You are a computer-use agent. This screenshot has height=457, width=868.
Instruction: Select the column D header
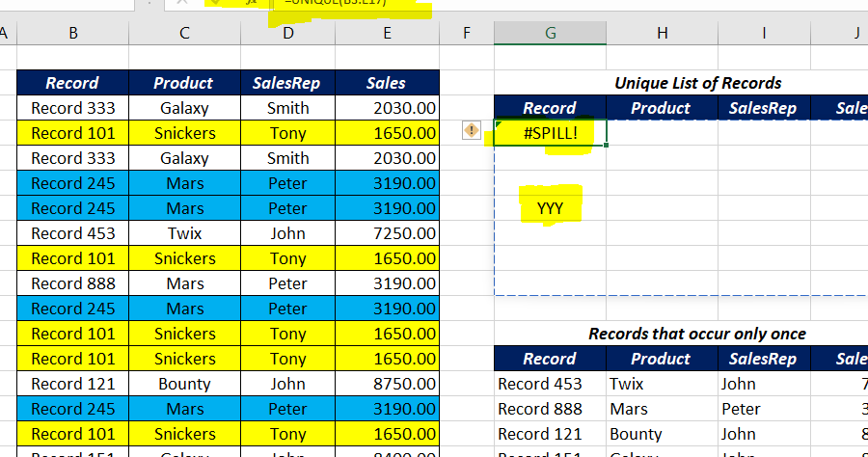pyautogui.click(x=287, y=33)
